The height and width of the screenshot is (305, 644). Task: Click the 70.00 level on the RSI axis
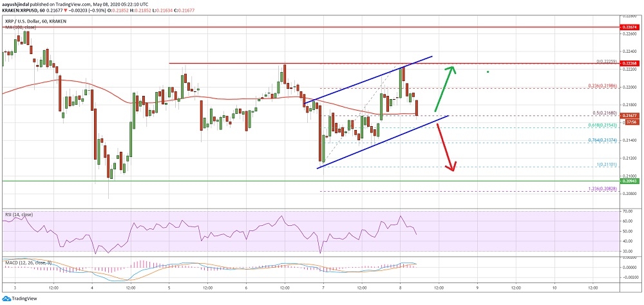627,211
